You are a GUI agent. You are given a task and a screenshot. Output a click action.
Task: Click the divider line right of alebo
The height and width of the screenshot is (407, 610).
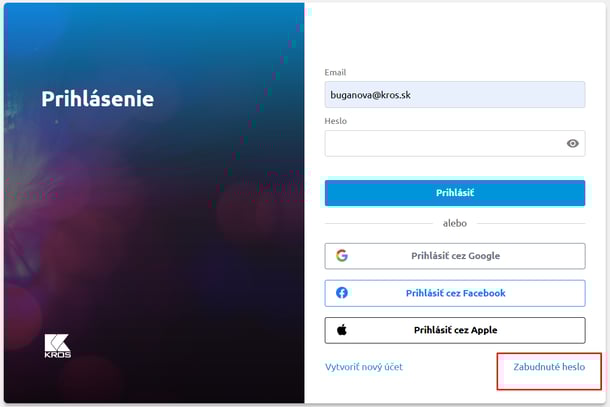click(x=531, y=224)
